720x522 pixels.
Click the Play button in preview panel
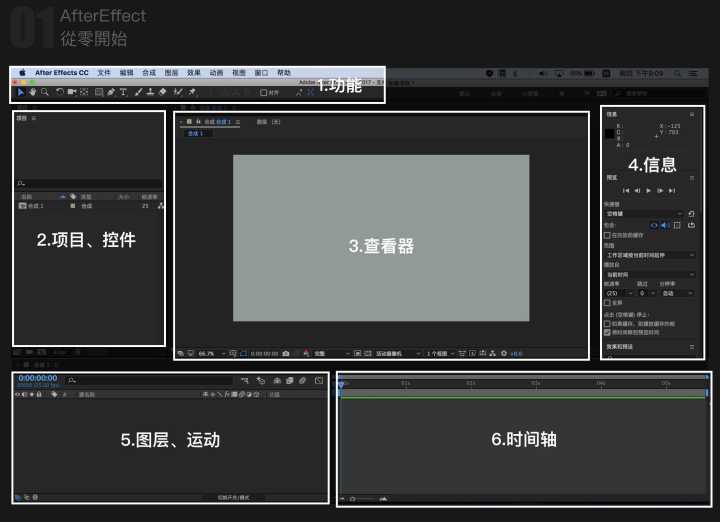(x=648, y=191)
